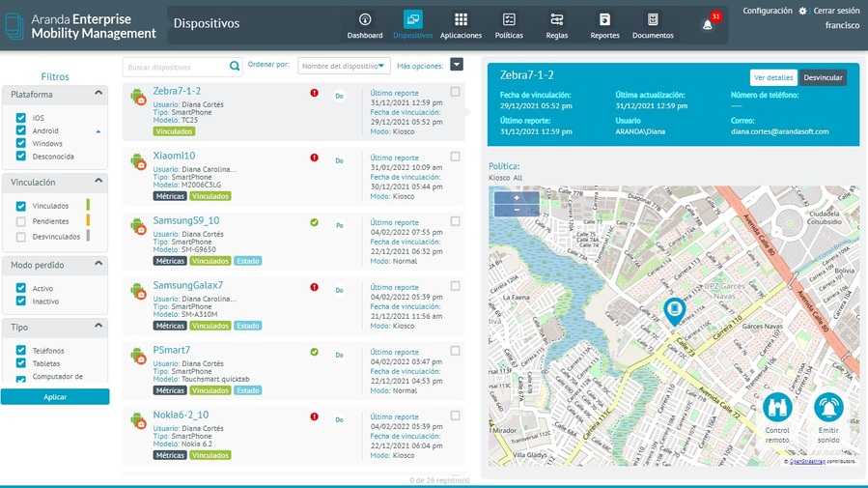Image resolution: width=868 pixels, height=488 pixels.
Task: Check the Pendientes filter
Action: coord(21,221)
